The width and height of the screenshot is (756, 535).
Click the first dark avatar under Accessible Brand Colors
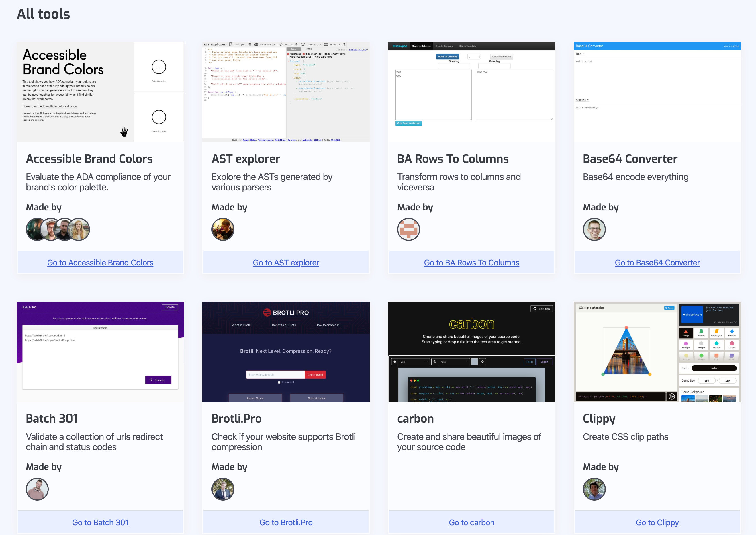pyautogui.click(x=34, y=229)
